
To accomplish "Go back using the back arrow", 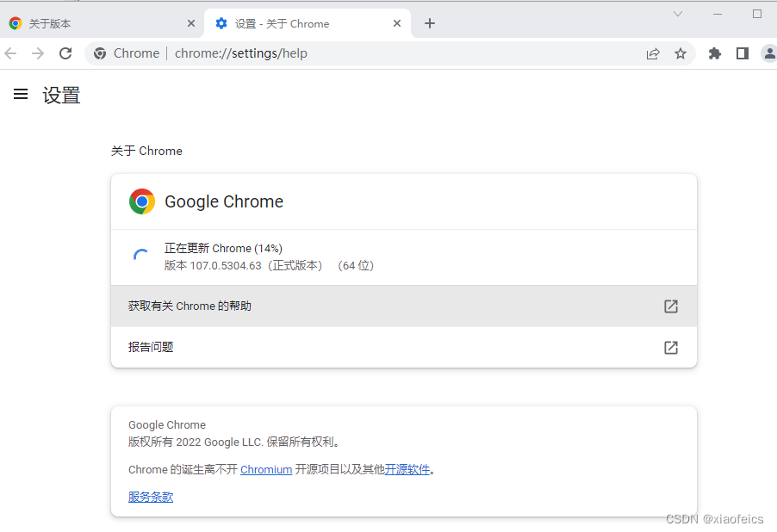I will tap(10, 53).
